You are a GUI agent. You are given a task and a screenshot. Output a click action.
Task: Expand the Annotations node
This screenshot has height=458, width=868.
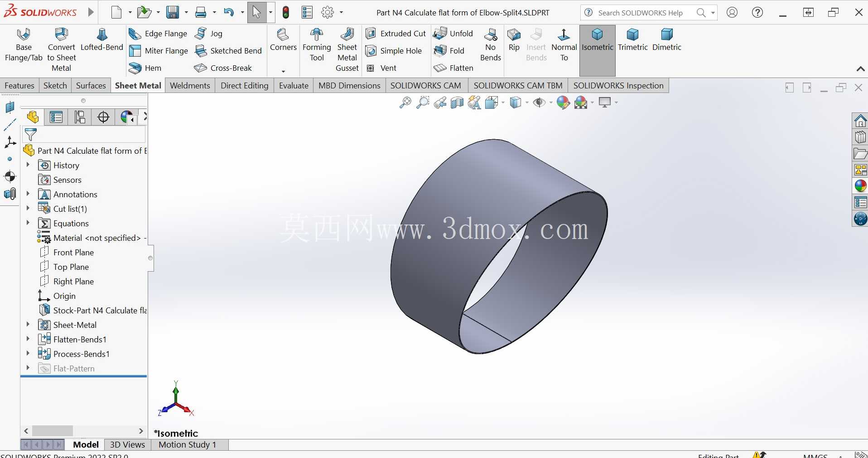tap(28, 194)
